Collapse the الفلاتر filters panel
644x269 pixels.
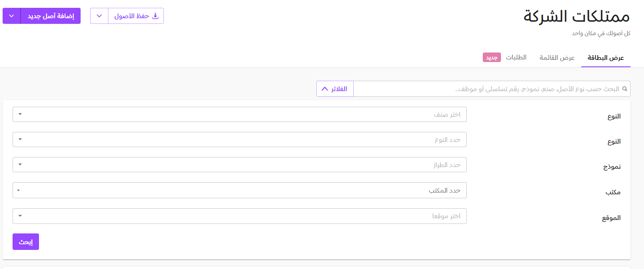(x=335, y=89)
